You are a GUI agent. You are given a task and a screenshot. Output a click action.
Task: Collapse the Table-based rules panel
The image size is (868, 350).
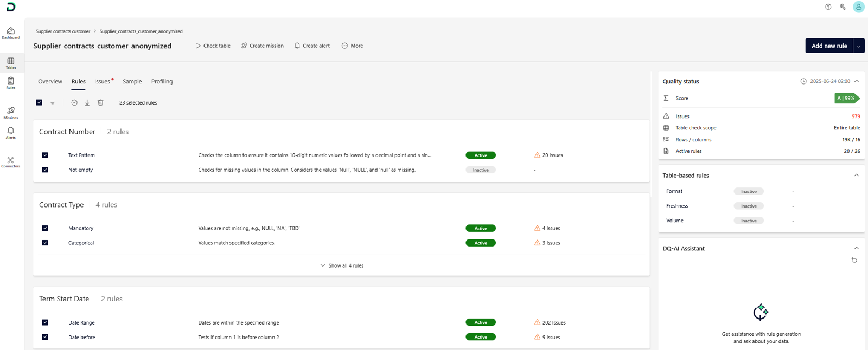coord(856,175)
